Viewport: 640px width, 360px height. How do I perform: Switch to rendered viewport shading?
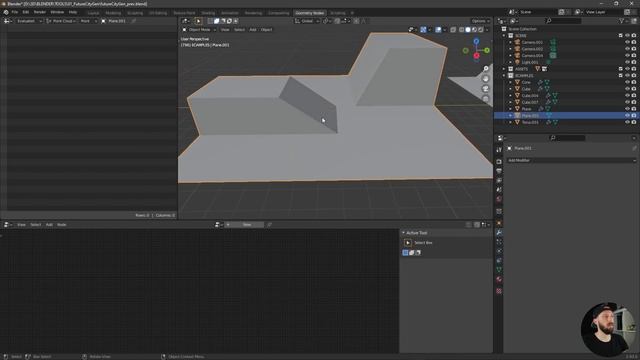point(480,30)
